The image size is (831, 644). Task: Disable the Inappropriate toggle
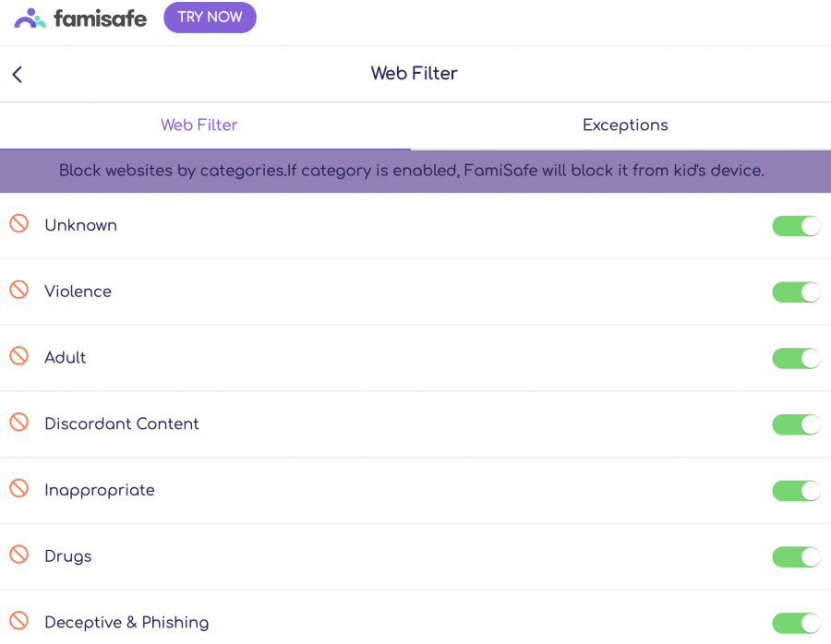coord(796,491)
